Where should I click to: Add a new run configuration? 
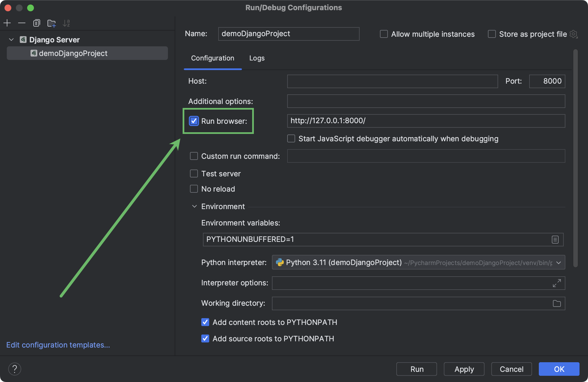coord(7,23)
